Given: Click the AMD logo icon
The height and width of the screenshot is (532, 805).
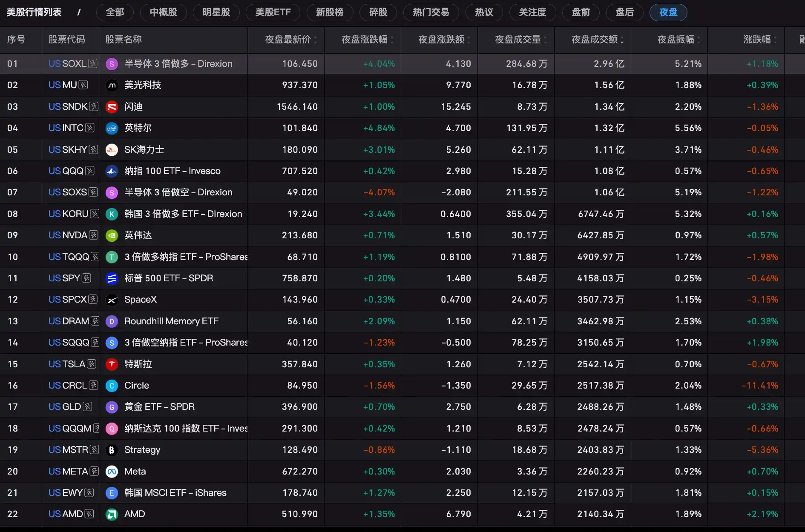Looking at the screenshot, I should coord(112,514).
